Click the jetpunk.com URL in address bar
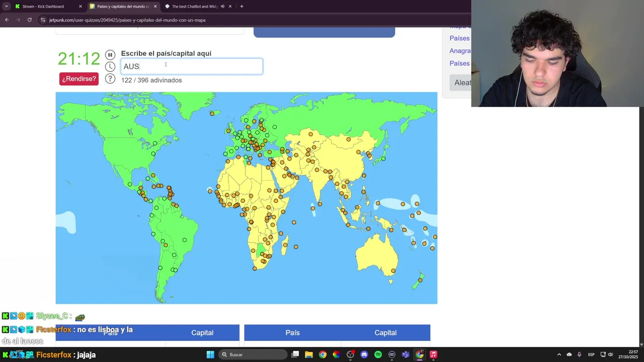Screen dimensions: 644x362 pos(127,20)
